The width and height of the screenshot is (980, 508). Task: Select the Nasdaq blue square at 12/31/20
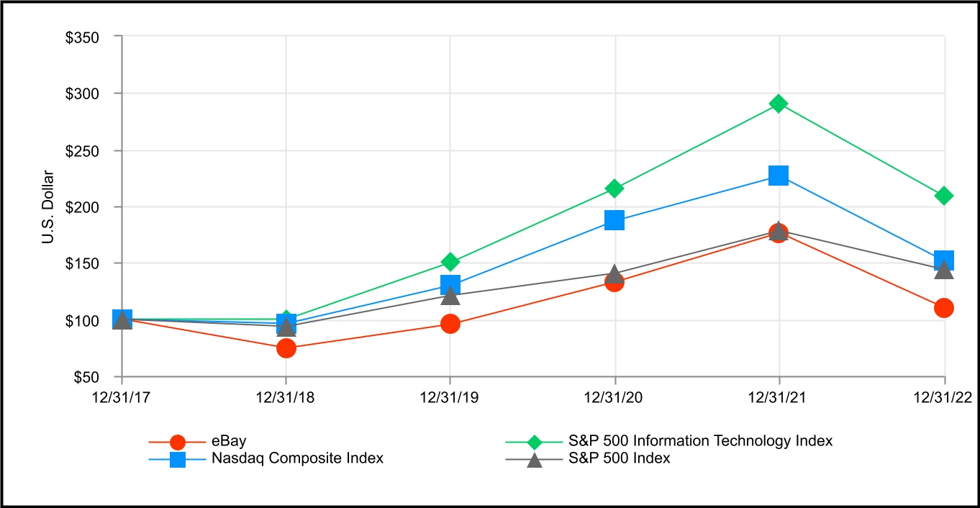(614, 220)
